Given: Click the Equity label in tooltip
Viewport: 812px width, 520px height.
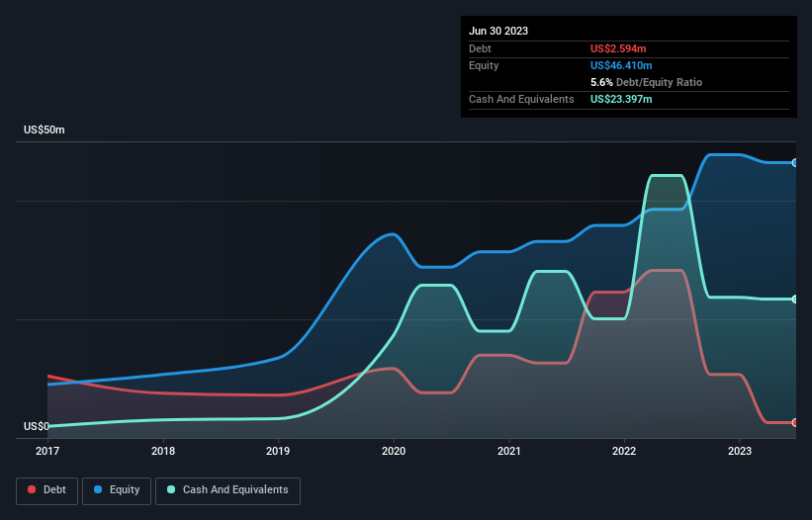Looking at the screenshot, I should [484, 65].
